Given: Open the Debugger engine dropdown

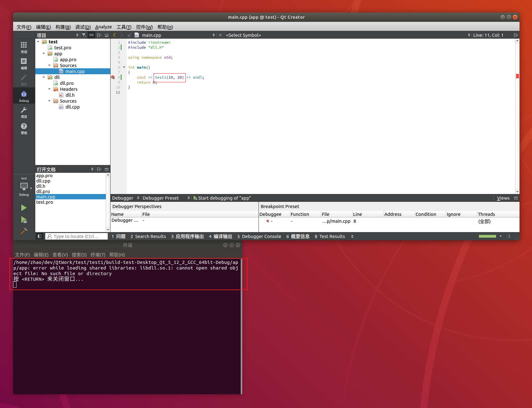Looking at the screenshot, I should point(126,198).
